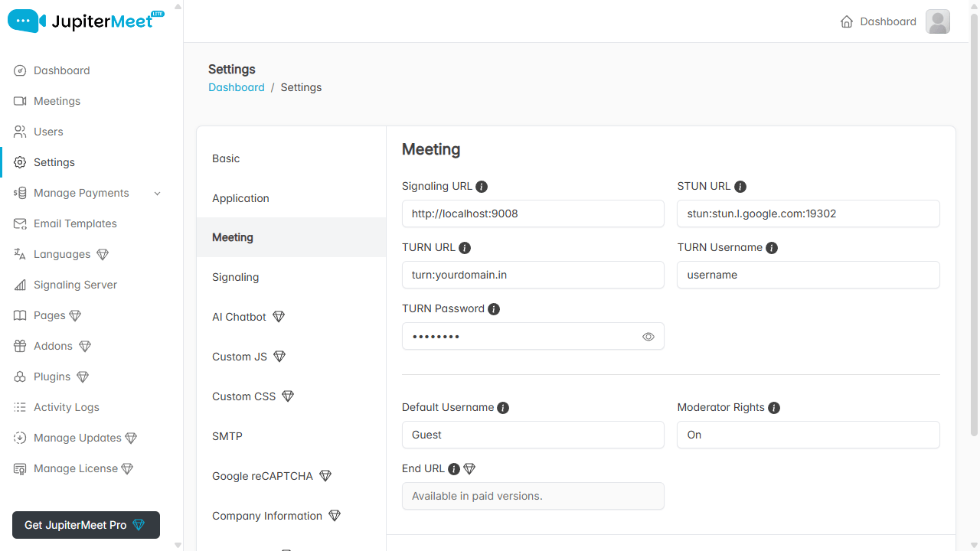Click the Plugins sidebar icon
The width and height of the screenshot is (980, 551).
(x=20, y=377)
